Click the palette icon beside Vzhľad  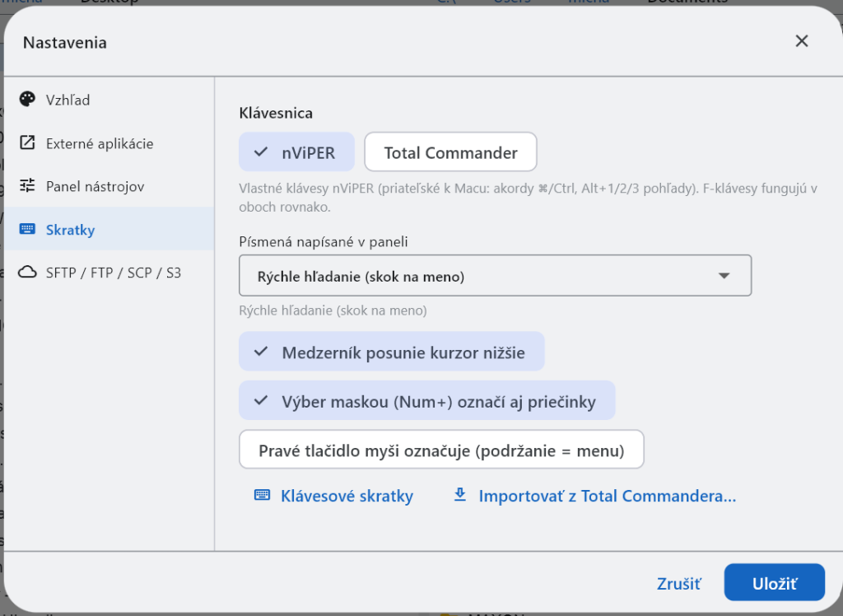pos(27,100)
